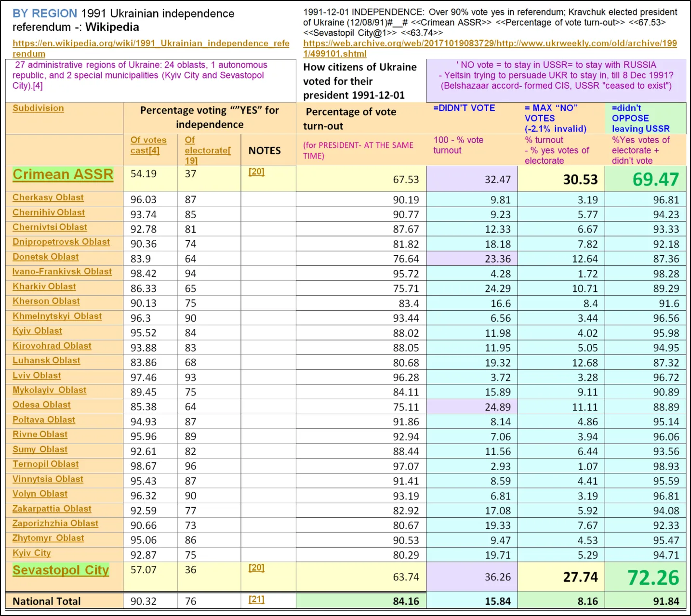Open the Vinnytsia Oblast link
691x616 pixels.
48,479
